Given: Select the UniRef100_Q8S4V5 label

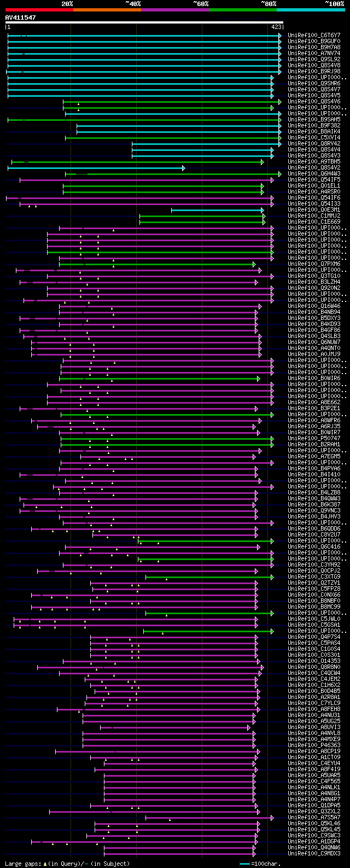Looking at the screenshot, I should point(314,95).
